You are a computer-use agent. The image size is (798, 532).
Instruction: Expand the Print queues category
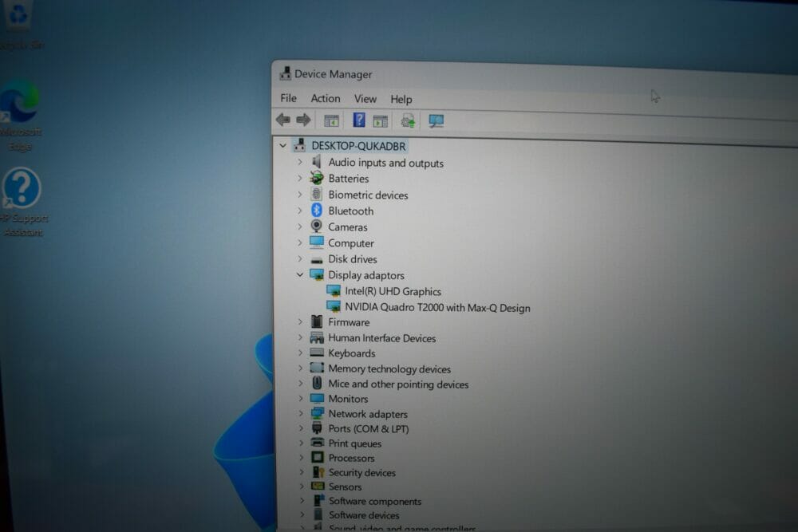(301, 443)
